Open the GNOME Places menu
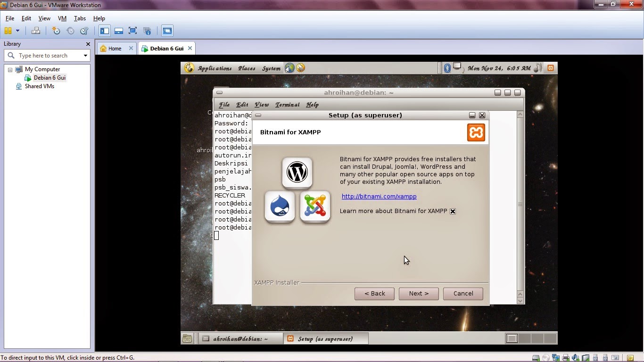Viewport: 644px width, 362px height. point(247,68)
